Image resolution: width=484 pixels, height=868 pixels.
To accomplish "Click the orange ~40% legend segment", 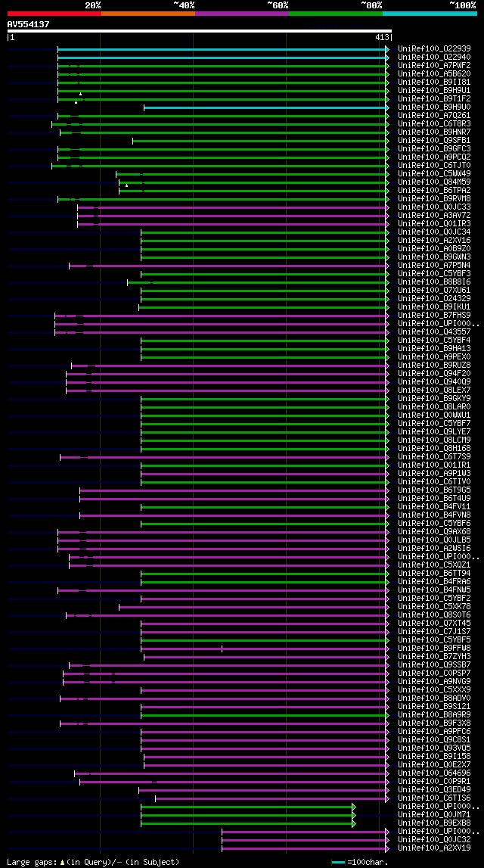I will (148, 13).
